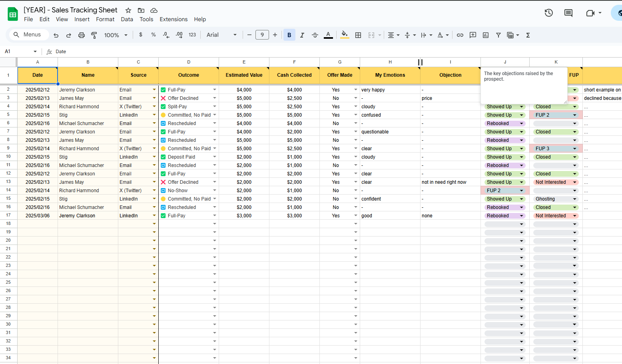
Task: Open text wrapping options
Action: click(427, 35)
